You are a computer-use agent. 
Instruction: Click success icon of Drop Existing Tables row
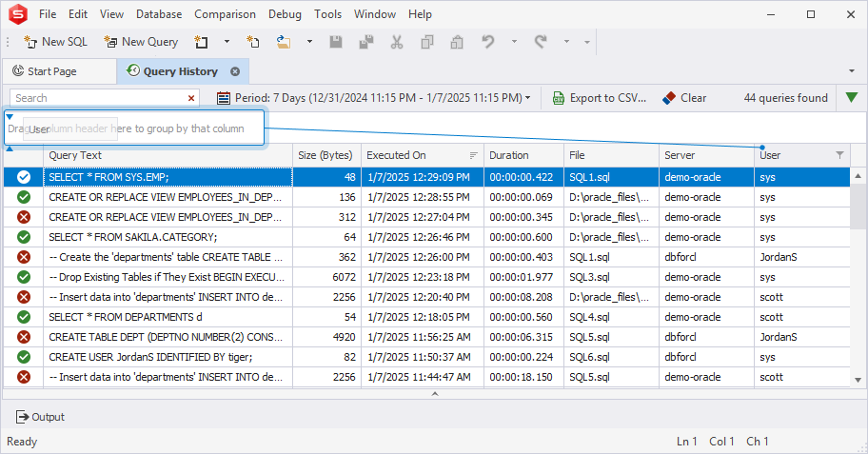[23, 277]
